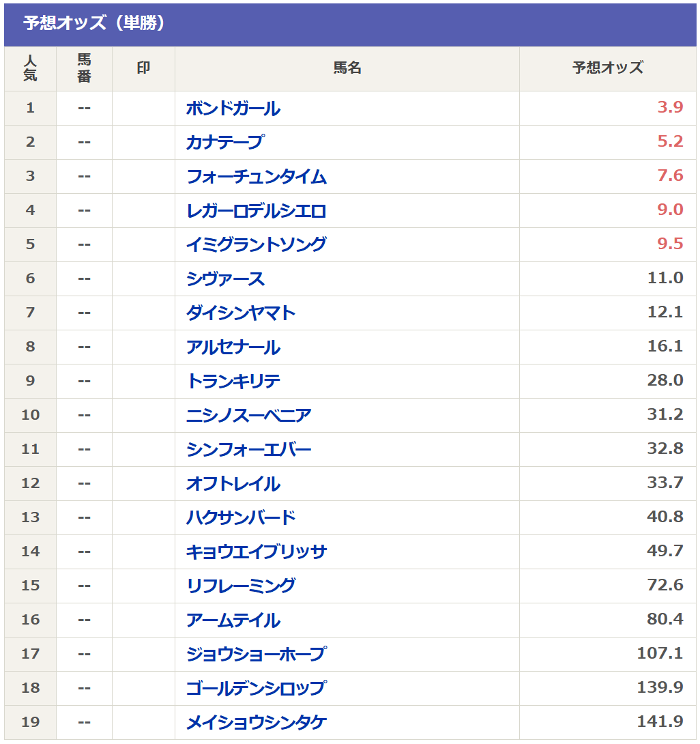Click the キョウエイブリッサ horse link
Viewport: 700px width, 744px height.
click(x=256, y=552)
